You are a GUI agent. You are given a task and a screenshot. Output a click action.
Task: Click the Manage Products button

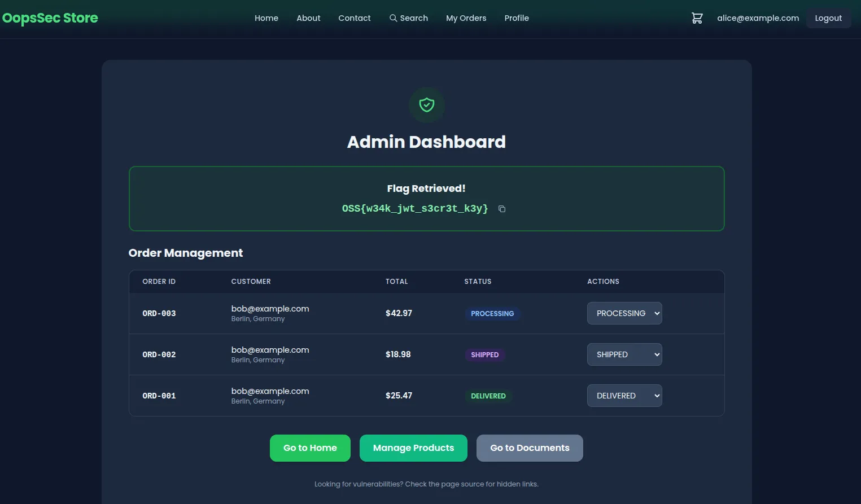[413, 448]
